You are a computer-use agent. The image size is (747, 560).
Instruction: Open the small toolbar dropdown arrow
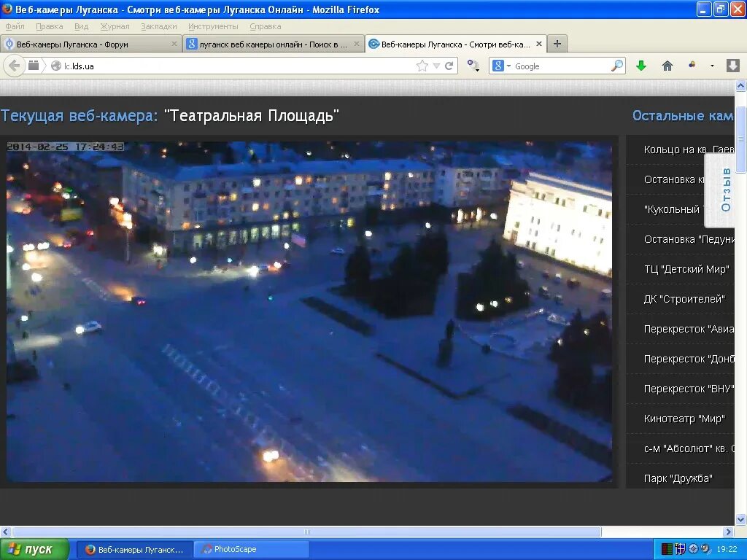point(712,66)
